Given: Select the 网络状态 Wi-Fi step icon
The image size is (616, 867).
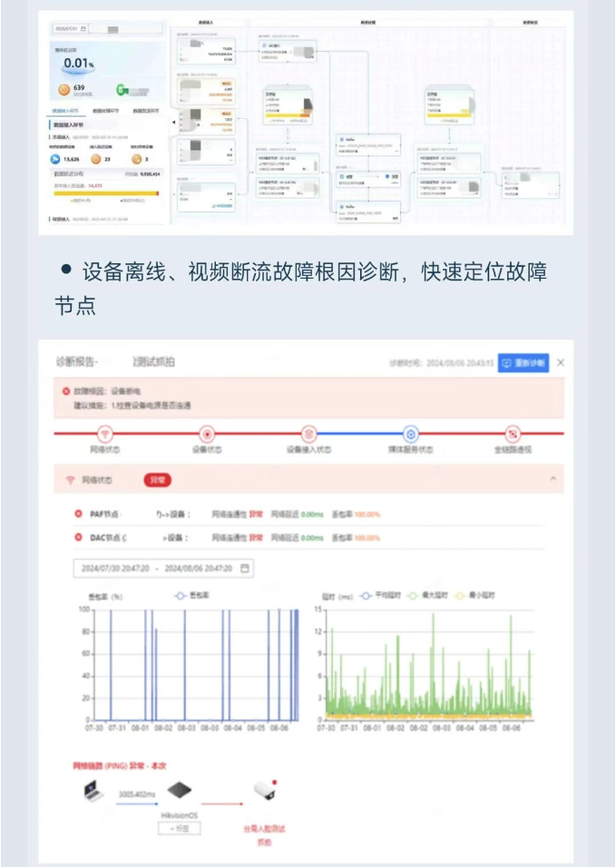Looking at the screenshot, I should (x=105, y=434).
